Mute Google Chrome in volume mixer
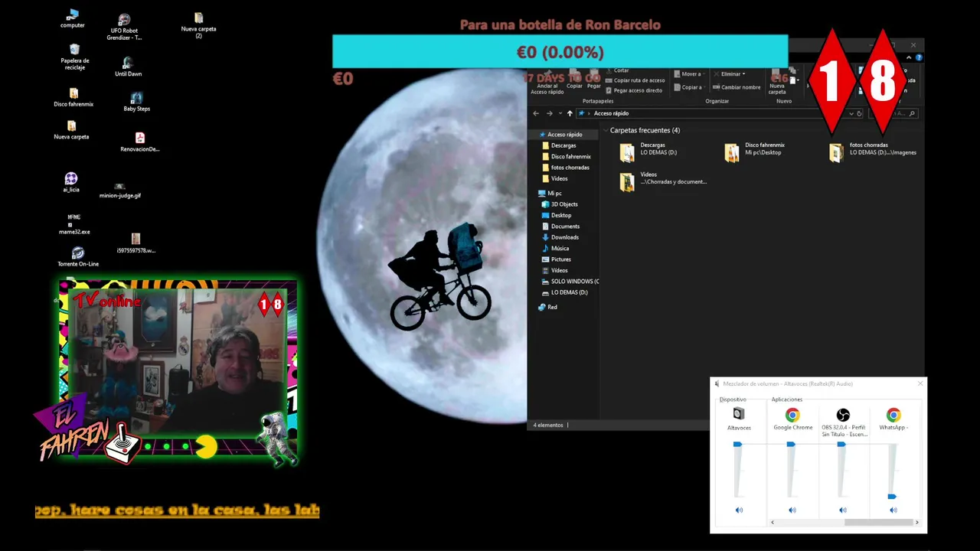The height and width of the screenshot is (551, 980). point(792,510)
